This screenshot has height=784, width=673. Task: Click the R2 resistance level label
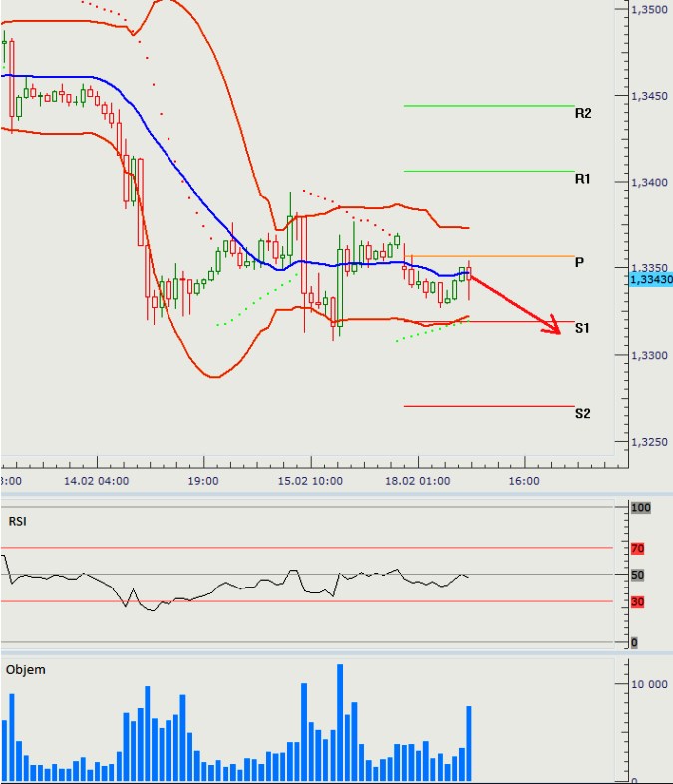pos(583,113)
